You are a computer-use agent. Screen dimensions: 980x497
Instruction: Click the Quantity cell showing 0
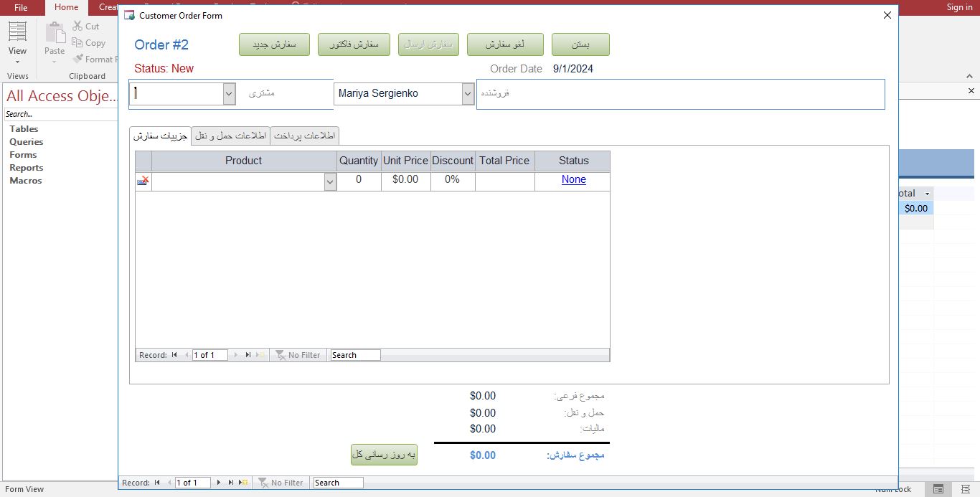[359, 180]
